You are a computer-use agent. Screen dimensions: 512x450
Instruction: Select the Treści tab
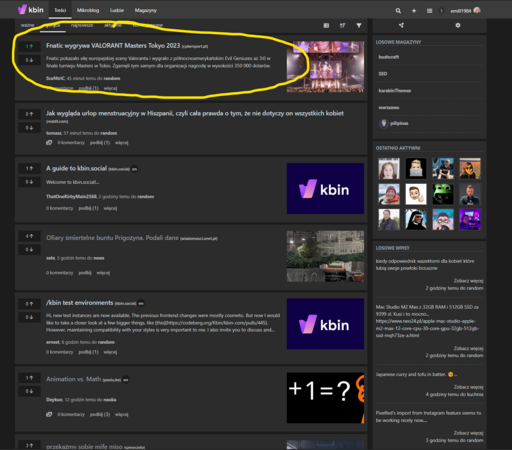60,10
